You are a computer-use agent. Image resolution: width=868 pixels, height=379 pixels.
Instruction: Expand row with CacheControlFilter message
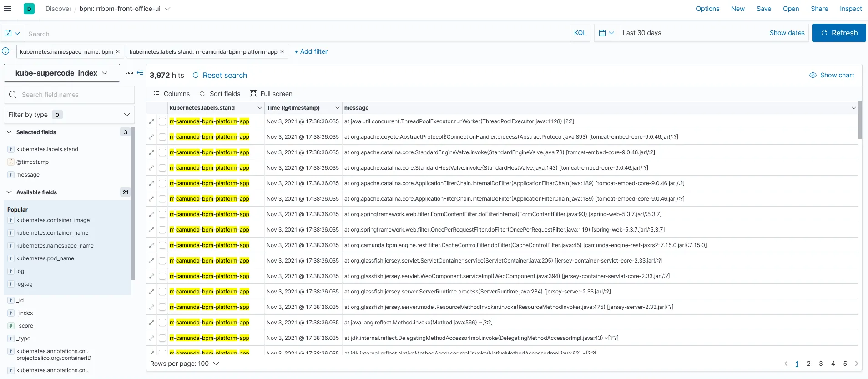(x=151, y=245)
